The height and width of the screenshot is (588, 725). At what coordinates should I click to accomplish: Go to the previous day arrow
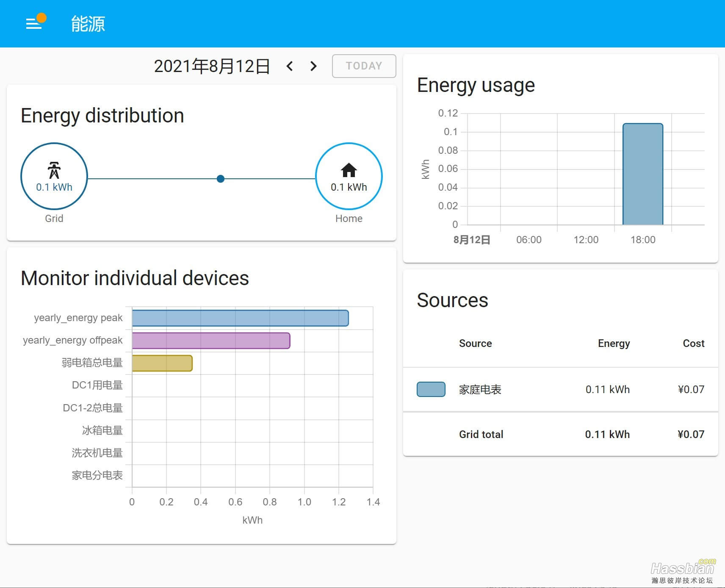click(x=290, y=66)
